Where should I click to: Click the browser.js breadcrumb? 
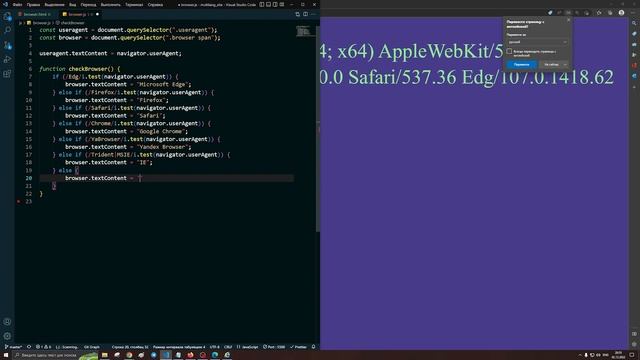39,23
